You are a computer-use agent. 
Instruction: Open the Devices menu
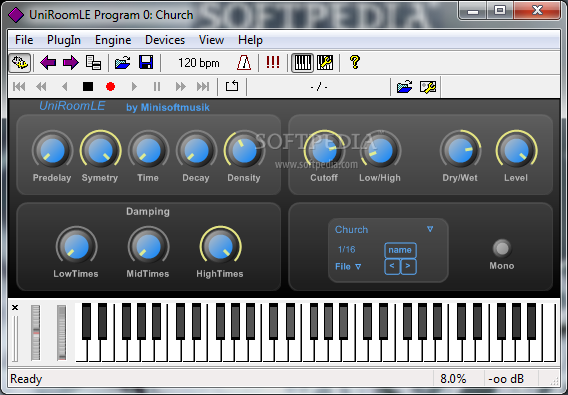pyautogui.click(x=165, y=40)
